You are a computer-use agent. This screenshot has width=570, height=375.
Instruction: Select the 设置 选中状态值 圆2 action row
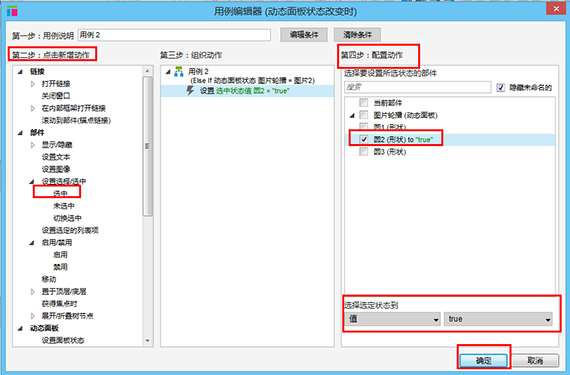click(x=247, y=91)
